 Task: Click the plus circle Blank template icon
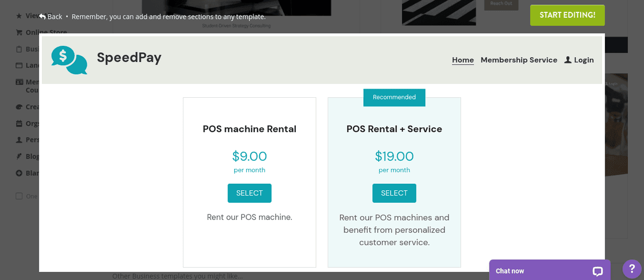(19, 173)
